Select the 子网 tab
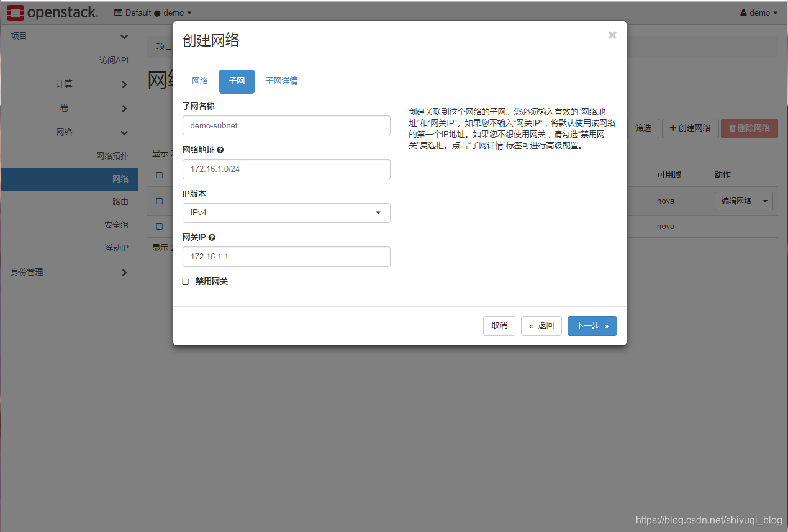The image size is (788, 532). [x=237, y=81]
